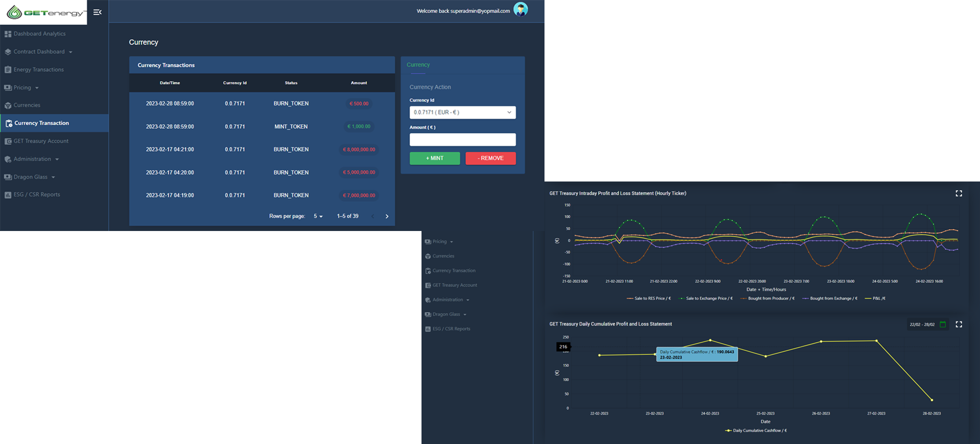980x444 pixels.
Task: Select ESG / CSR Reports label in the charts page sidebar
Action: click(451, 329)
